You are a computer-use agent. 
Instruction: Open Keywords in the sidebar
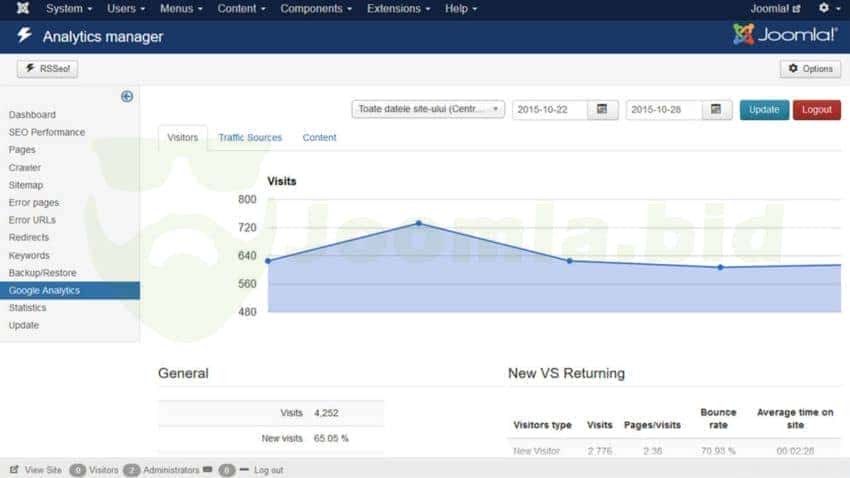[29, 255]
